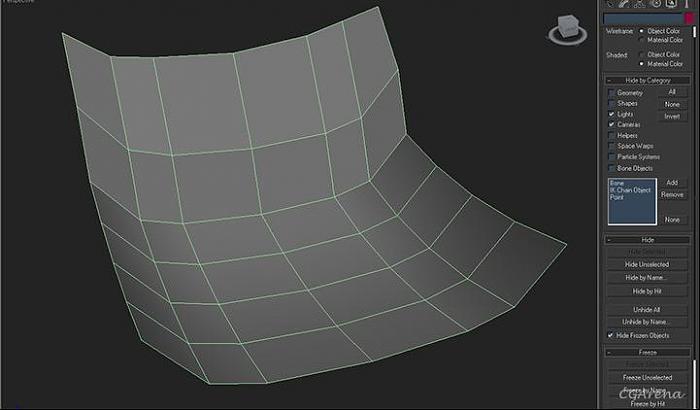Open the Hierarchy command panel tab

pos(640,3)
